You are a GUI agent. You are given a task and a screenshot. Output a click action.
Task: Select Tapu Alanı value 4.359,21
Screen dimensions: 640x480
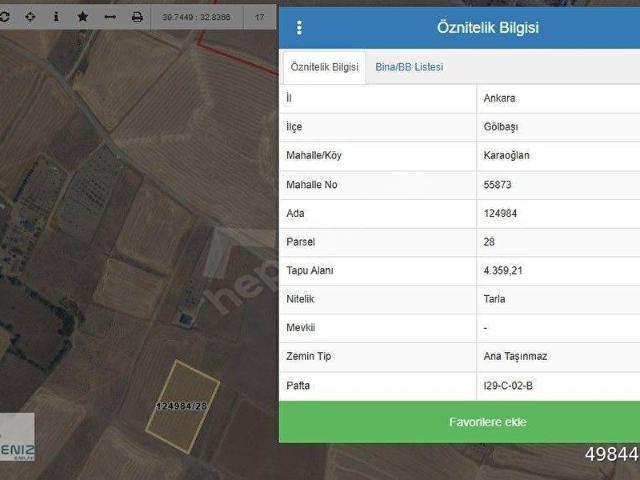tap(503, 271)
